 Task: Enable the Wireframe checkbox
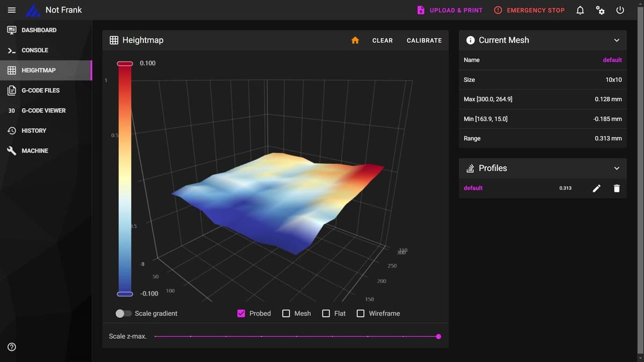(361, 313)
